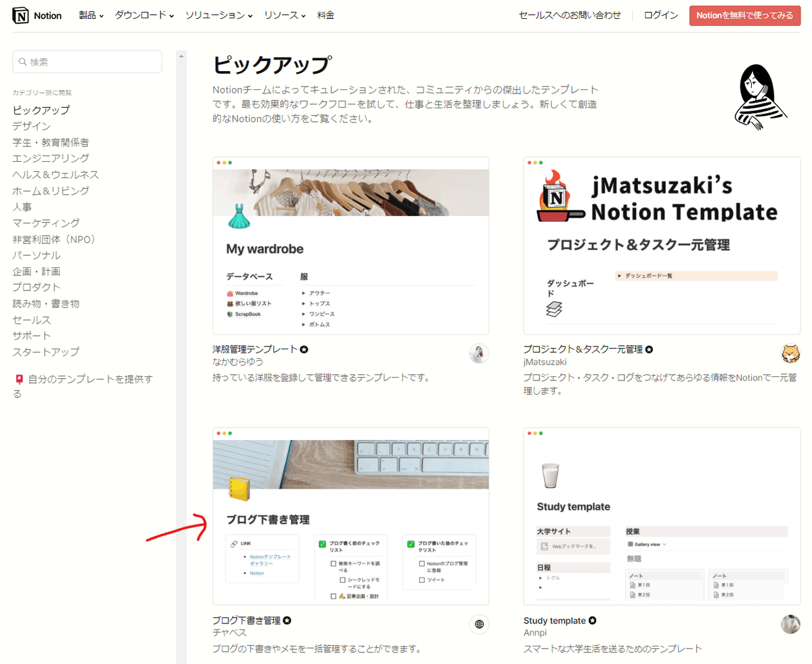Click Notionを無料で使ってみる button
Viewport: 812px width, 664px height.
pyautogui.click(x=744, y=15)
